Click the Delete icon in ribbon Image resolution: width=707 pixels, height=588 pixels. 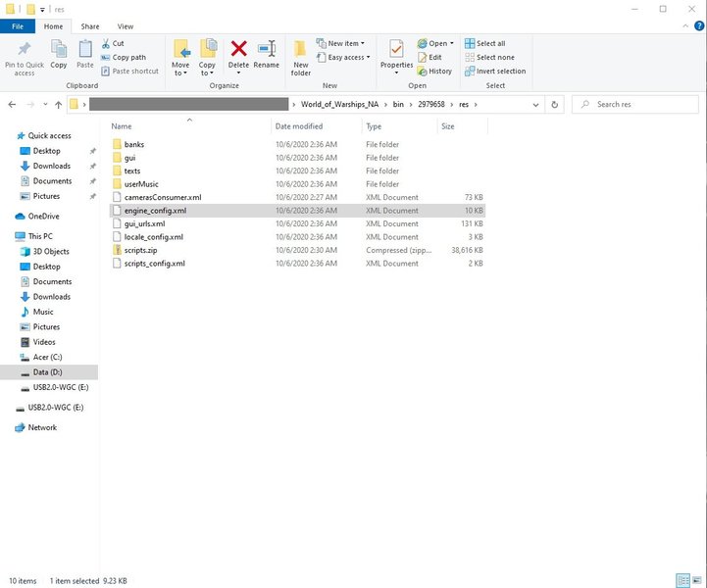[x=238, y=54]
